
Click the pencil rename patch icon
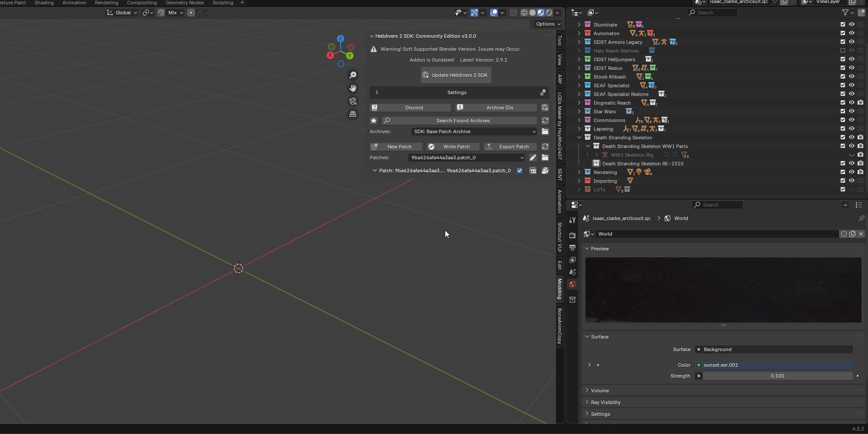[533, 158]
